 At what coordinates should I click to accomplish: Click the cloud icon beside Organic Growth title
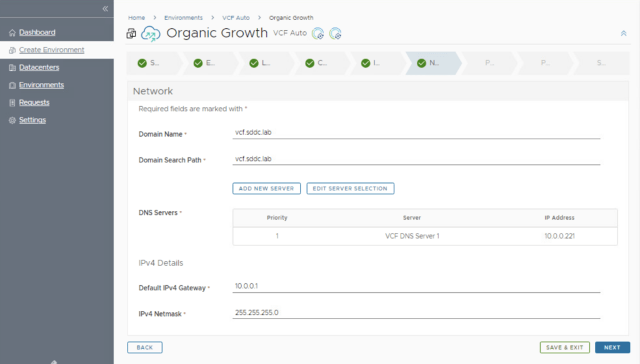point(151,34)
